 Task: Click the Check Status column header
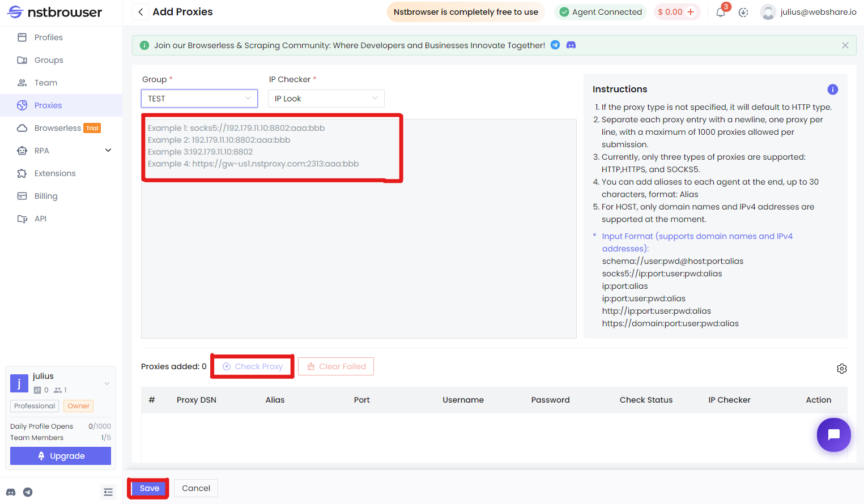pos(646,400)
